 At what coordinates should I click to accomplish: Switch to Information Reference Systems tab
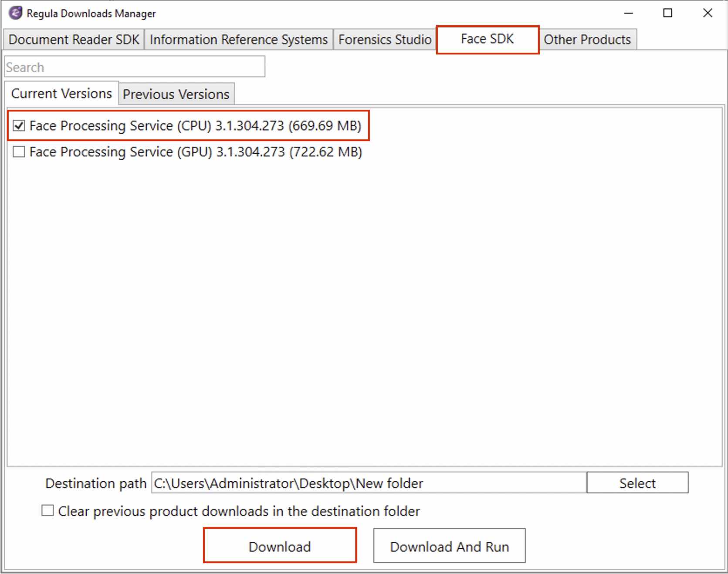[x=238, y=40]
